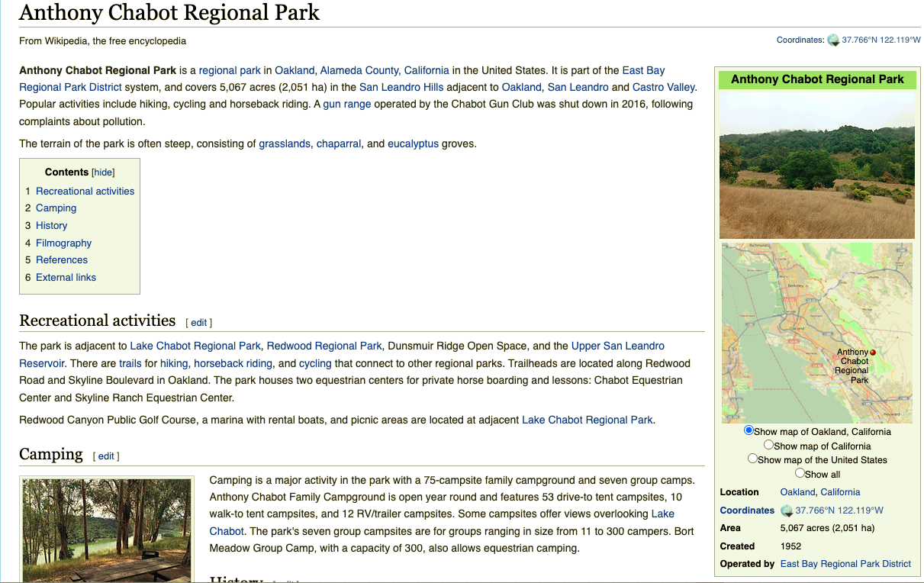Screen dimensions: 924x583
Task: Go to Camping entry in Contents
Action: [56, 208]
